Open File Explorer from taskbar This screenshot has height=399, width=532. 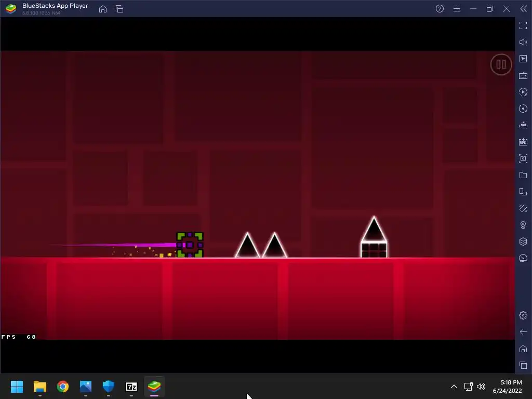(39, 387)
